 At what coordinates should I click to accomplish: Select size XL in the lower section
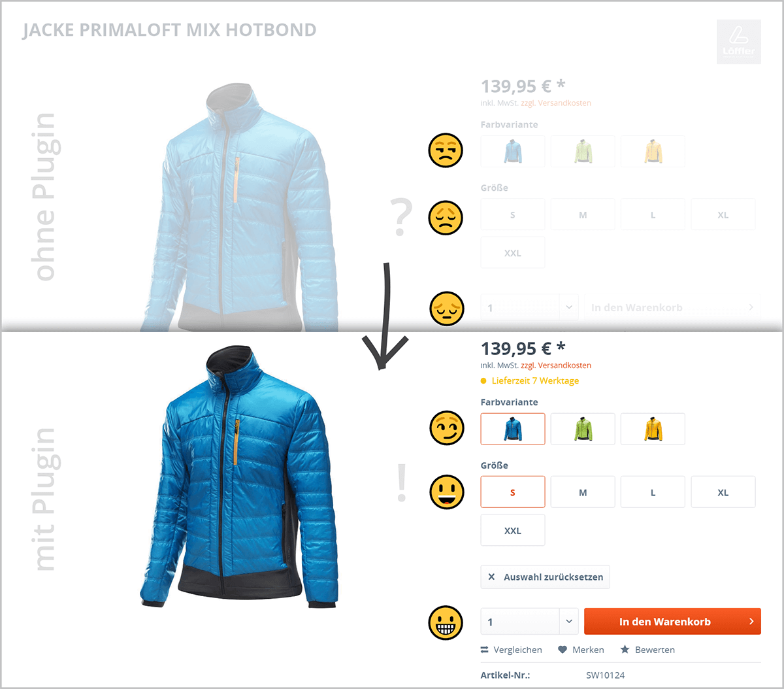pos(723,492)
